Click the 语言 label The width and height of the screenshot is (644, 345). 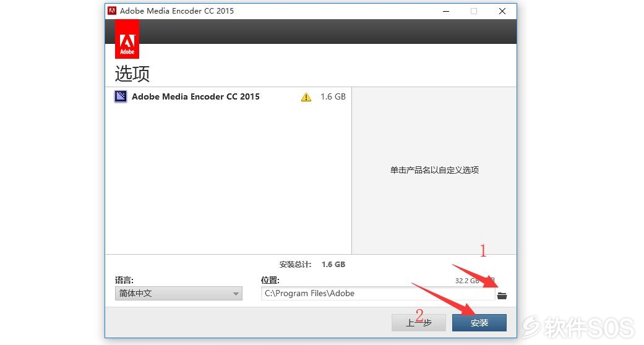124,280
